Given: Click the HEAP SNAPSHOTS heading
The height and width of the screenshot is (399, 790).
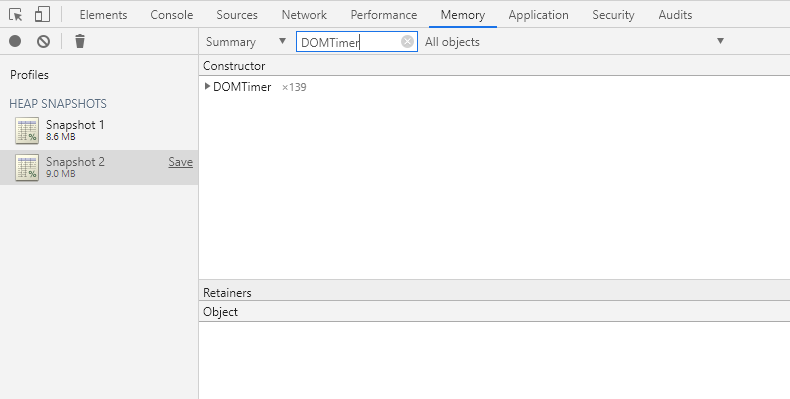Looking at the screenshot, I should pos(58,104).
